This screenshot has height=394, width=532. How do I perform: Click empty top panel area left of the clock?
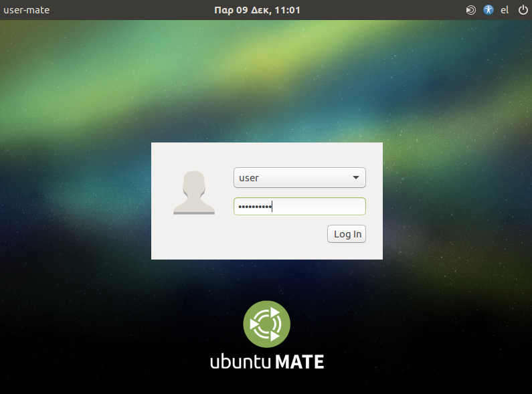pyautogui.click(x=134, y=10)
